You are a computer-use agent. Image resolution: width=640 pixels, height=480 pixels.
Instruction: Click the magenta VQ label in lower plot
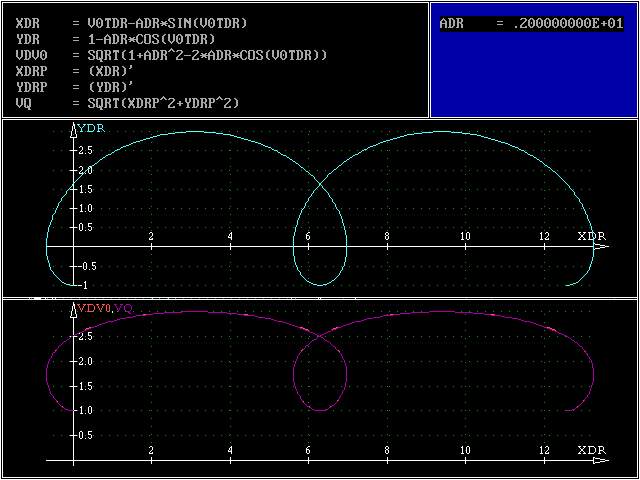pos(124,307)
